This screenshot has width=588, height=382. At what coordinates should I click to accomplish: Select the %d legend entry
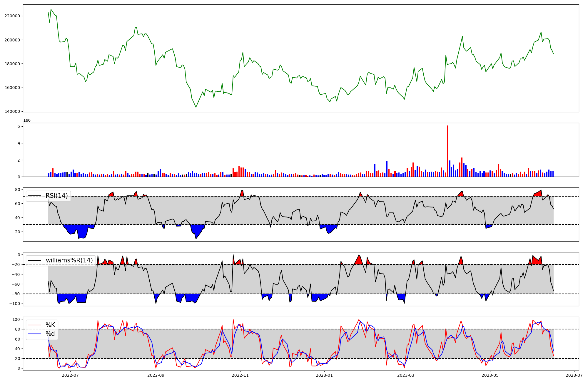[x=50, y=334]
